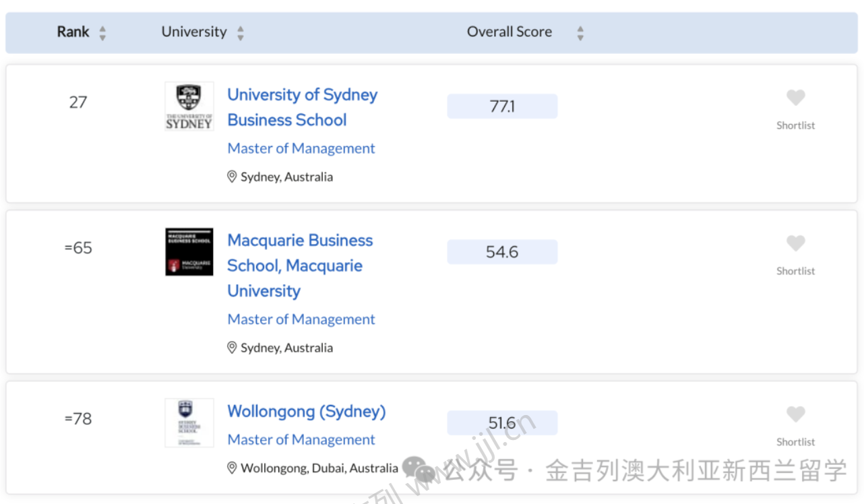Click the Rank column header label
This screenshot has width=864, height=504.
point(73,32)
